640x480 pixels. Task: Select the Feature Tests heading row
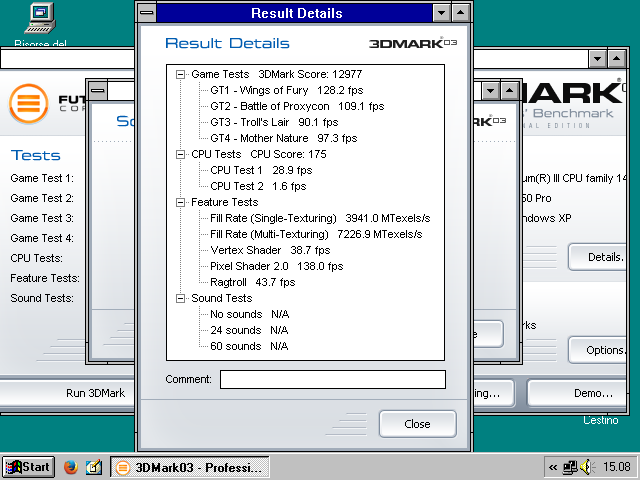224,202
